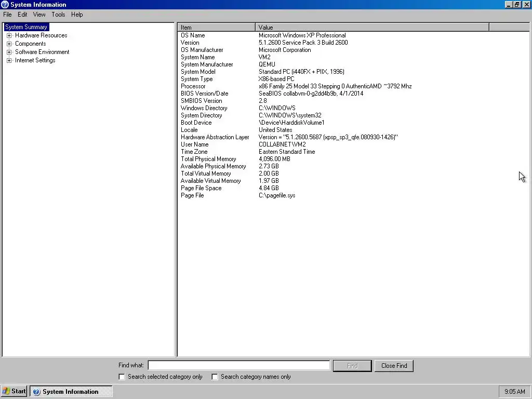Click the Microsoft Windows XP Professional value

coord(302,35)
